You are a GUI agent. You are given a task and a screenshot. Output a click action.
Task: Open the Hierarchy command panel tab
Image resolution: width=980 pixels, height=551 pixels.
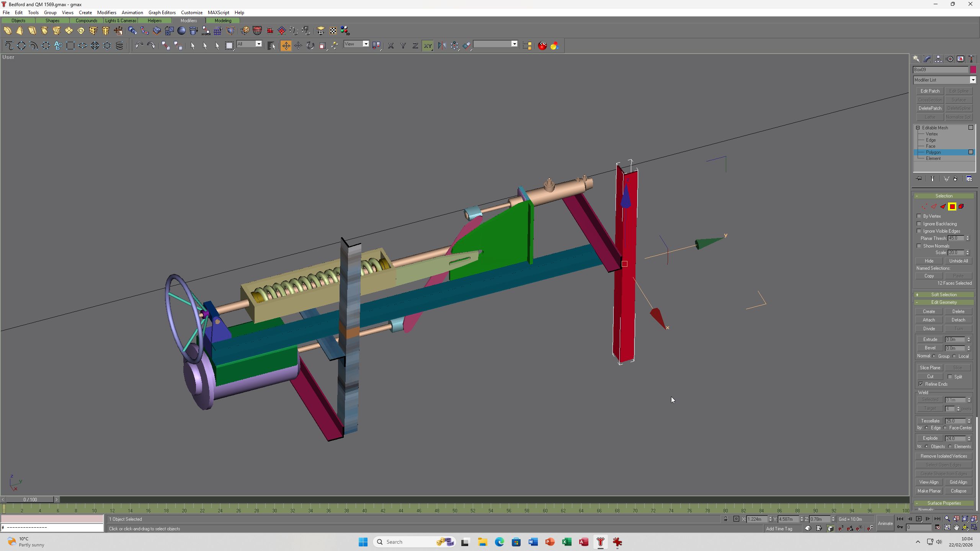[x=938, y=59]
